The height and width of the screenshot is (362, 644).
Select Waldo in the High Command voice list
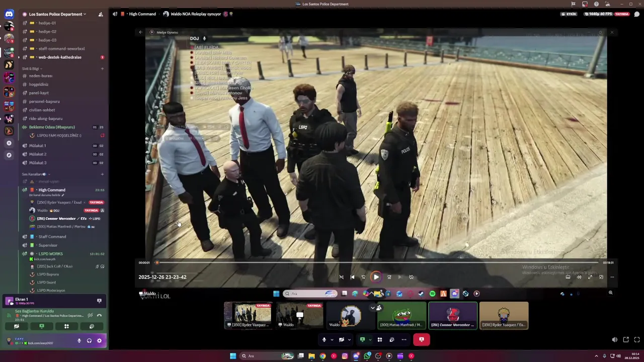tap(66, 210)
